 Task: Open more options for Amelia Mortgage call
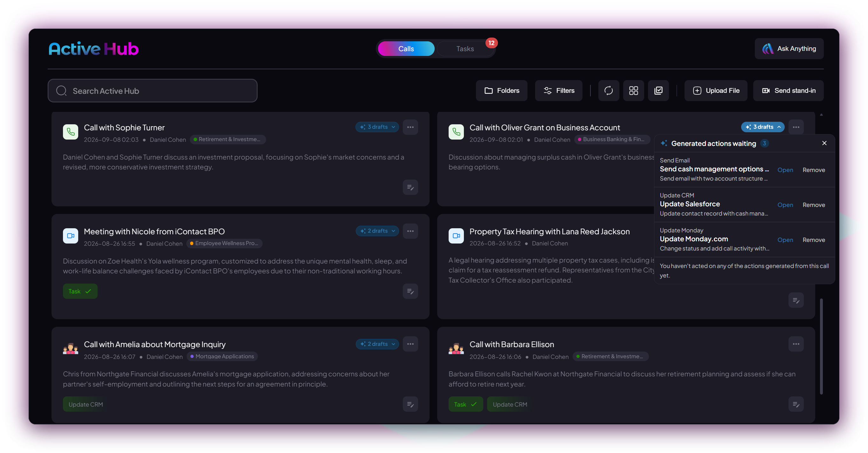(x=410, y=344)
